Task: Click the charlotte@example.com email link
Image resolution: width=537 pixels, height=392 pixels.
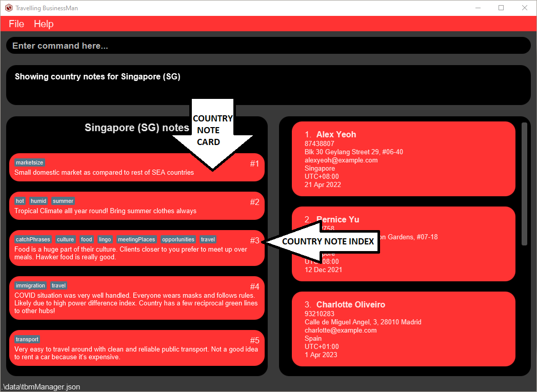Action: point(341,330)
